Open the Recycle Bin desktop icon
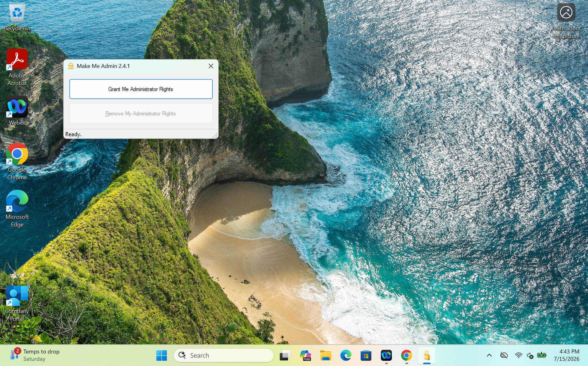 click(17, 17)
